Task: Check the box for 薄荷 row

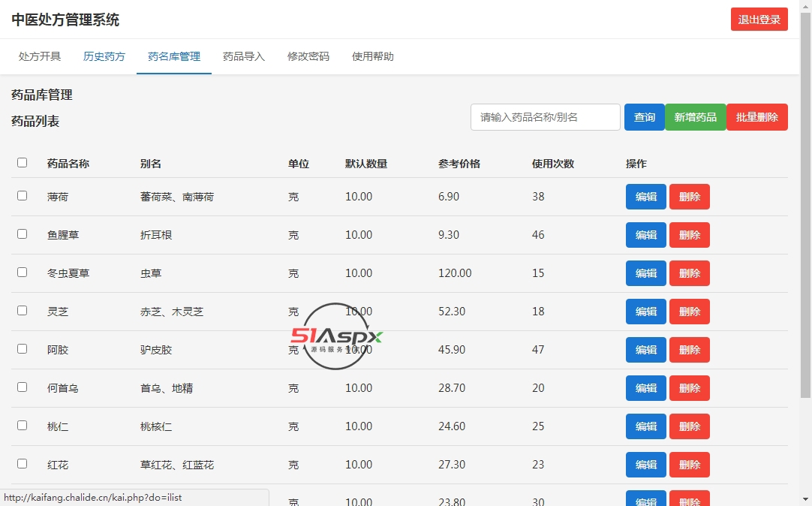Action: point(22,196)
